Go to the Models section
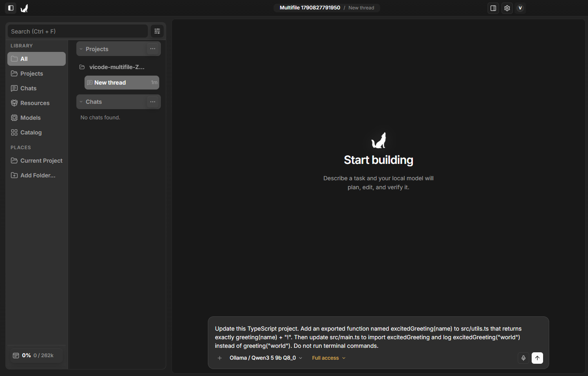The width and height of the screenshot is (588, 376). coord(36,118)
